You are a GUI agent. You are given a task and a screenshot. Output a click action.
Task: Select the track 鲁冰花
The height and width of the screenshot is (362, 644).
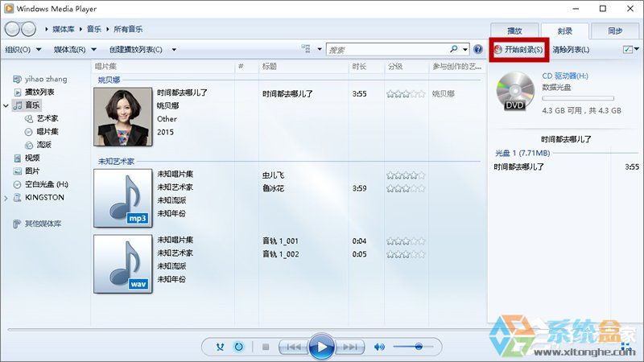pyautogui.click(x=274, y=188)
